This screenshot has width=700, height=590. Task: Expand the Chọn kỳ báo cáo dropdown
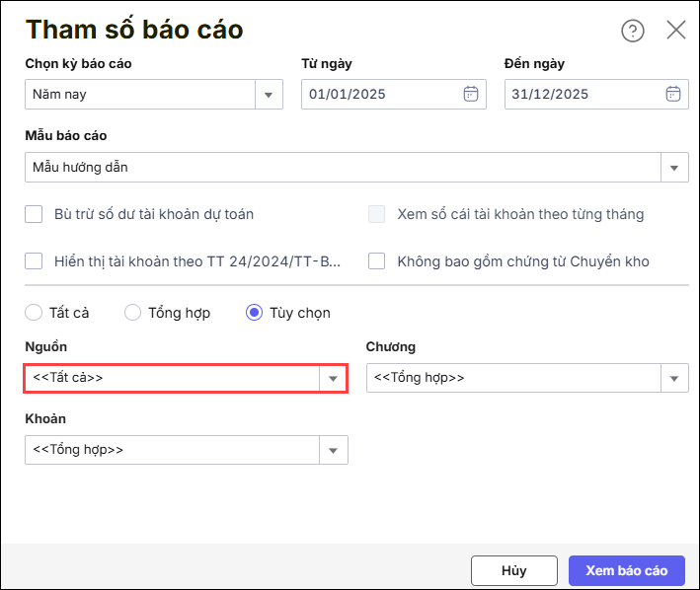269,95
